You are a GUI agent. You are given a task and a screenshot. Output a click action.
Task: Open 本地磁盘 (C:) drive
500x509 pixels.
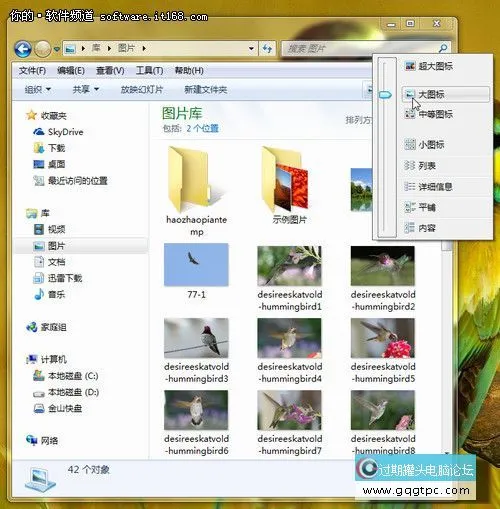[x=66, y=376]
